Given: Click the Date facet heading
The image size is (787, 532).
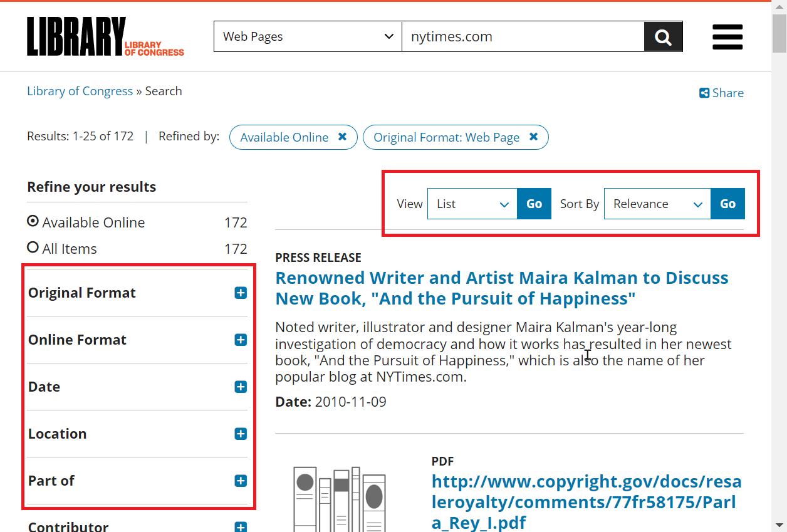Looking at the screenshot, I should (44, 387).
